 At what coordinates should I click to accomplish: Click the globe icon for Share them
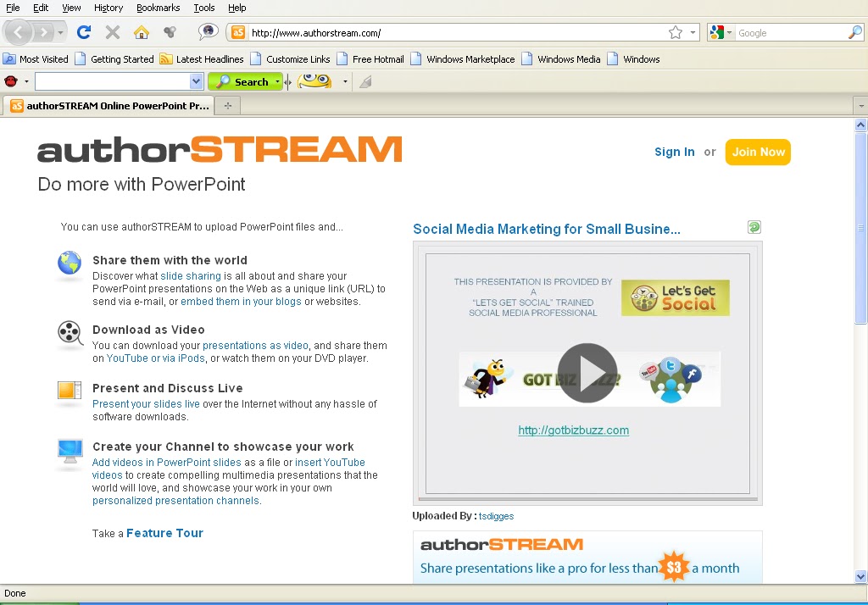coord(70,263)
